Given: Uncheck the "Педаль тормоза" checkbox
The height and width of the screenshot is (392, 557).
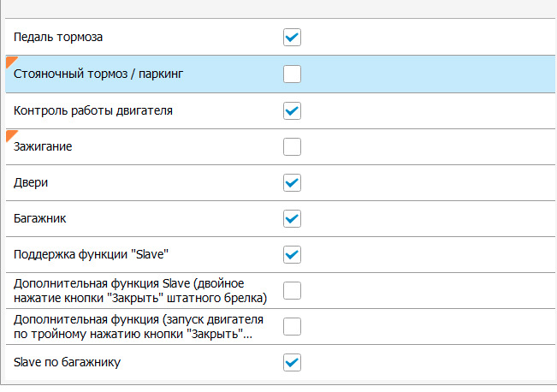Looking at the screenshot, I should pos(293,38).
